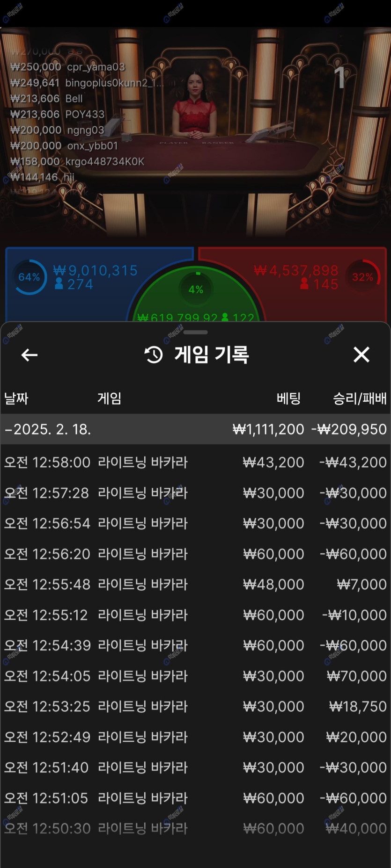391x868 pixels.
Task: Click the history clock icon beside 게임 기록
Action: click(x=154, y=355)
